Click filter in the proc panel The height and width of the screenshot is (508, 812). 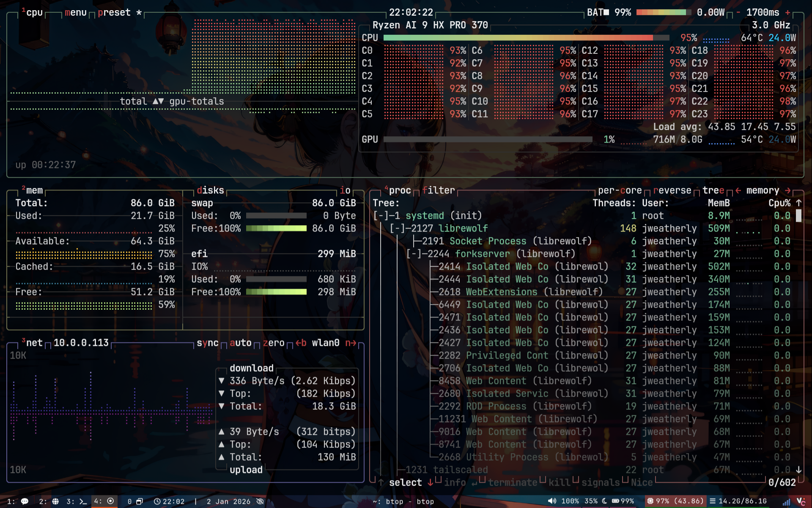click(x=438, y=190)
